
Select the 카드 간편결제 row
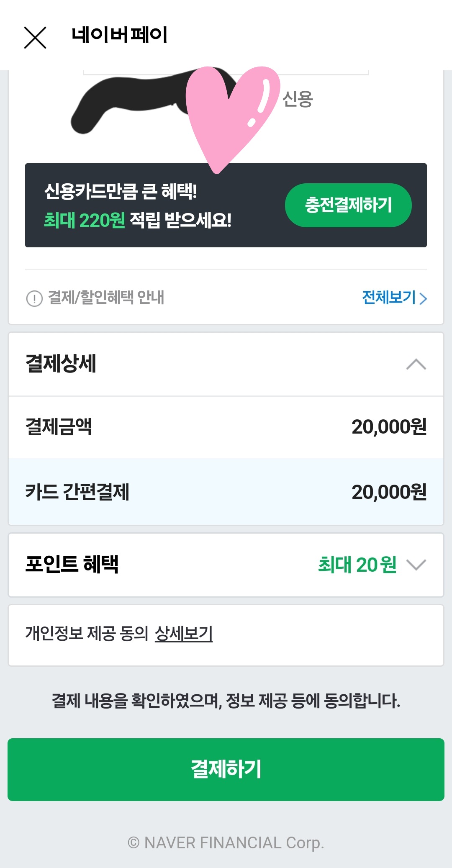(226, 492)
